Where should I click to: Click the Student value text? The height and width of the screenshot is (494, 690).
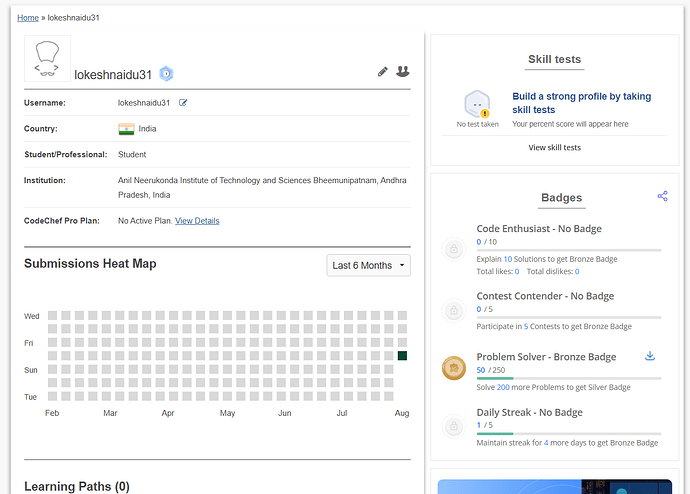point(132,154)
